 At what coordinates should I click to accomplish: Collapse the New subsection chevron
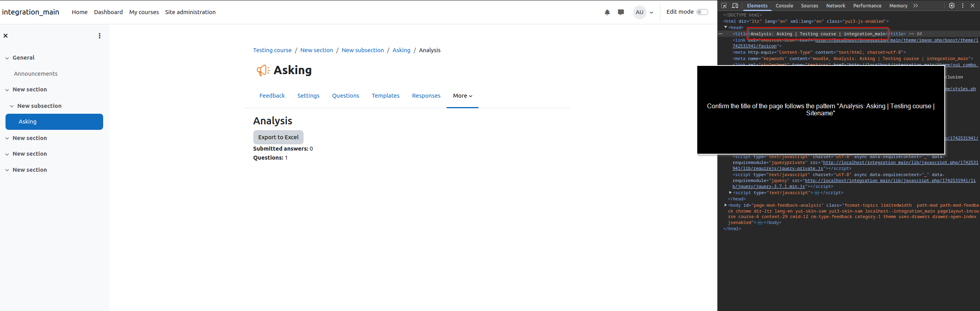tap(12, 106)
